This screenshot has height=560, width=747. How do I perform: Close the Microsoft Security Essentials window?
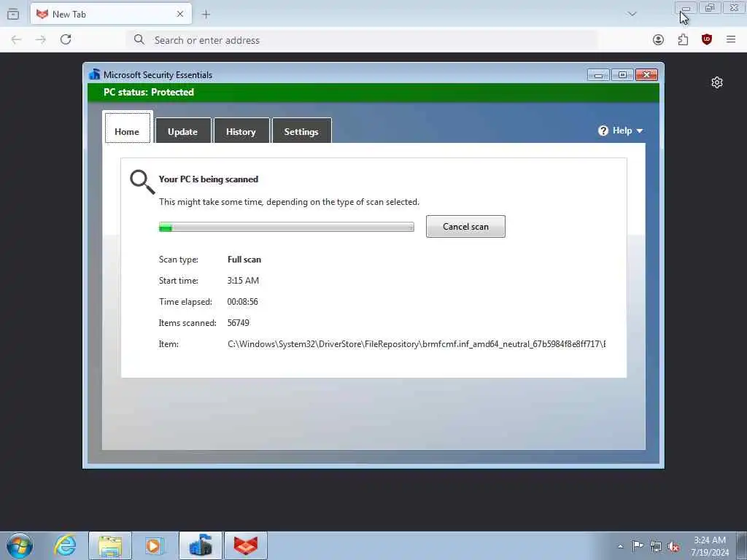pos(646,75)
